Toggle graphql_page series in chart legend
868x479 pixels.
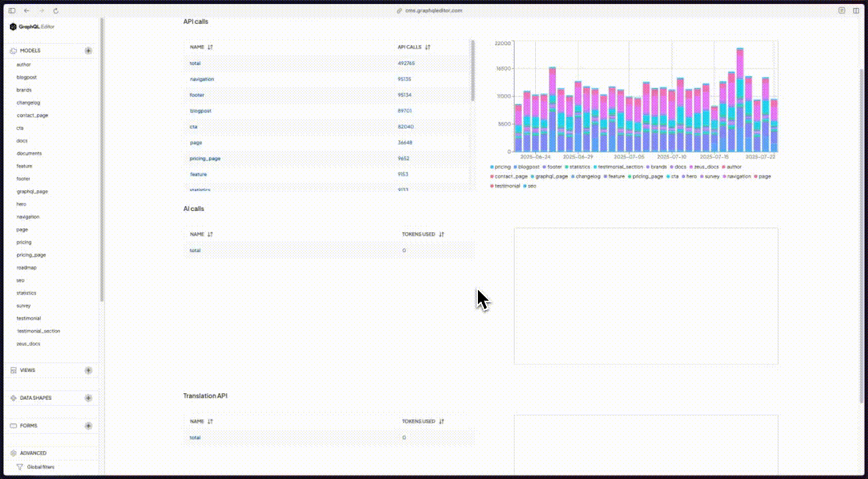pyautogui.click(x=549, y=176)
